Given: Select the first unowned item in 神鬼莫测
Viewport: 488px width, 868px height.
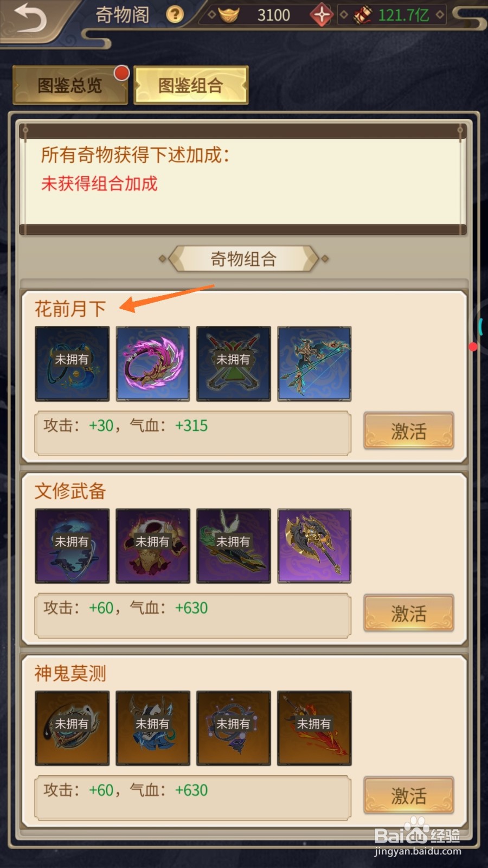Looking at the screenshot, I should coord(72,729).
